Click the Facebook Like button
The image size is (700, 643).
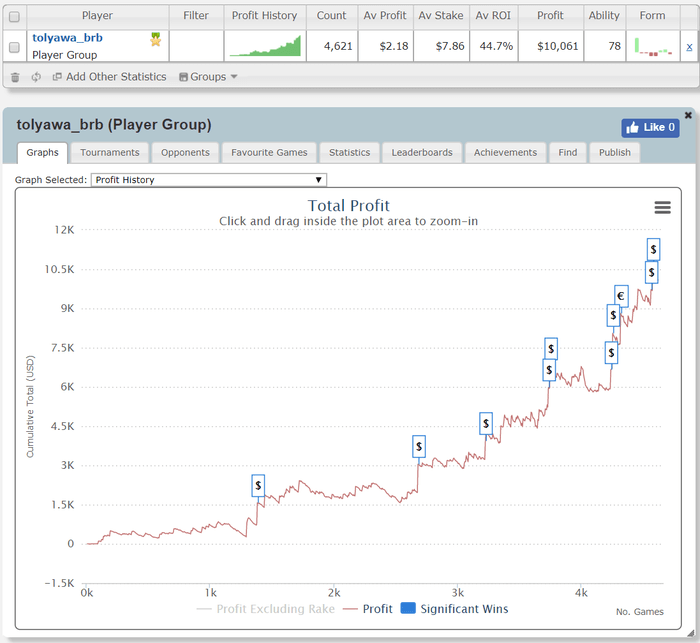tap(650, 127)
